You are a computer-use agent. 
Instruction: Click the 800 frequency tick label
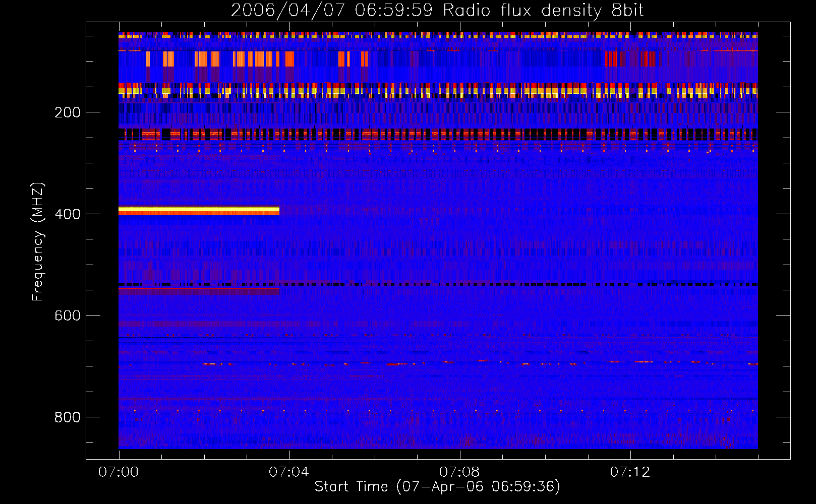click(68, 417)
